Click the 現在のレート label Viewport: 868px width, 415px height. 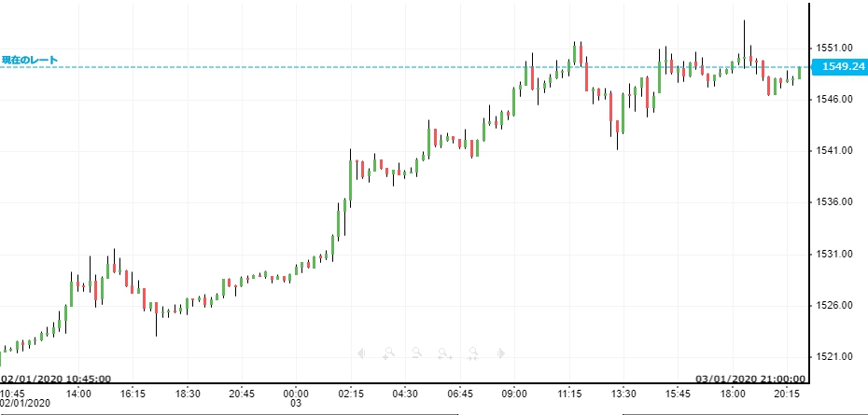(29, 60)
